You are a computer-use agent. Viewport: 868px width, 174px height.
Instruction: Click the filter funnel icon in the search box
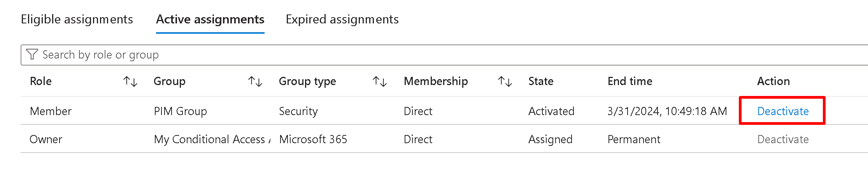32,55
